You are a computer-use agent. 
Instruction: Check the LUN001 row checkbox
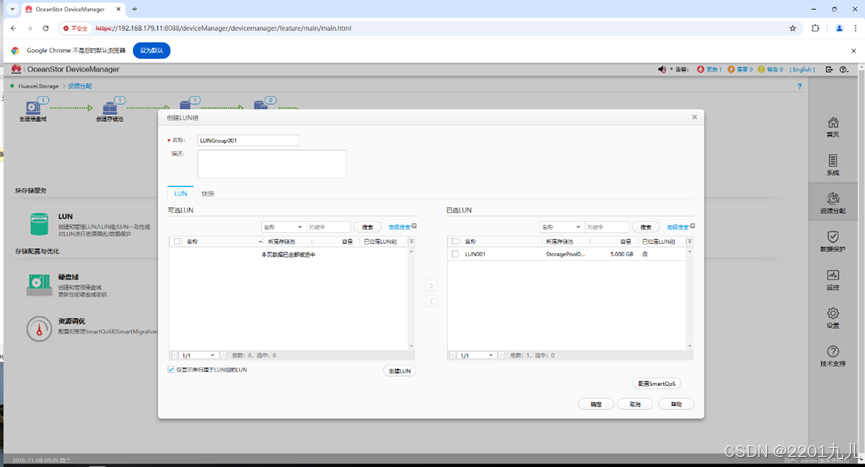click(x=455, y=254)
